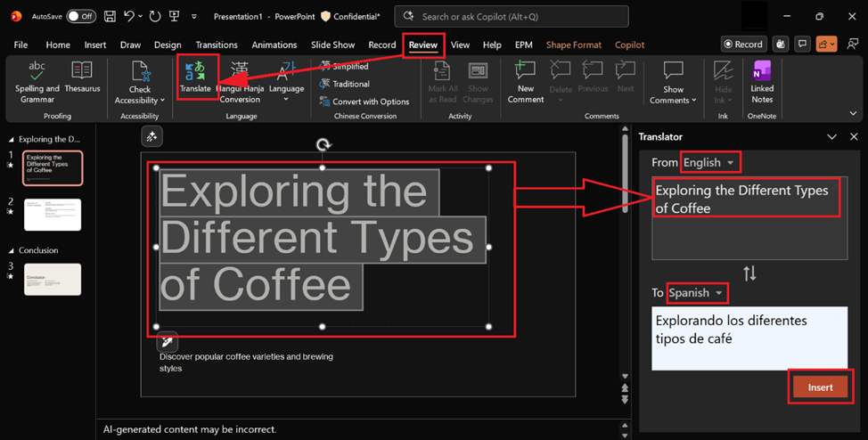Collapse the Conclusion section
Image resolution: width=868 pixels, height=440 pixels.
pyautogui.click(x=11, y=250)
